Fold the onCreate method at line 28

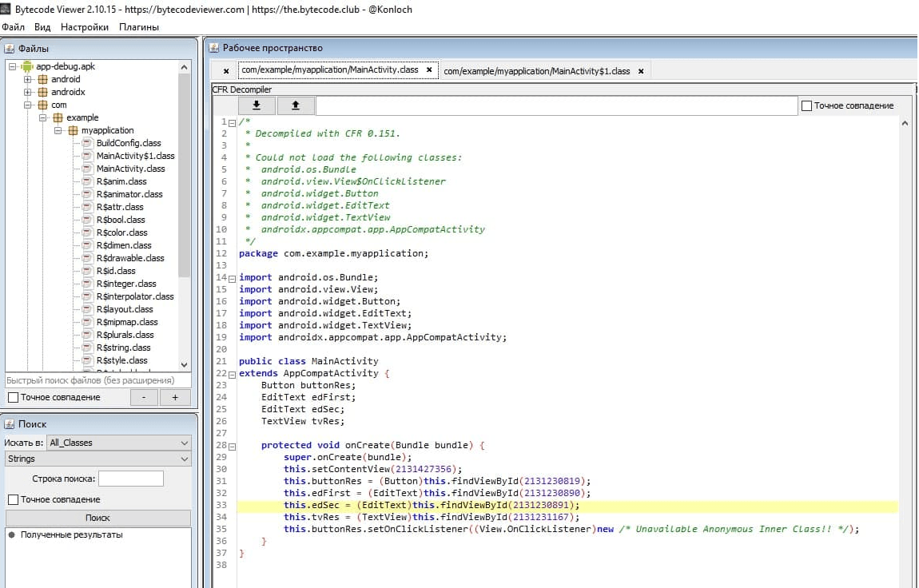pos(232,447)
